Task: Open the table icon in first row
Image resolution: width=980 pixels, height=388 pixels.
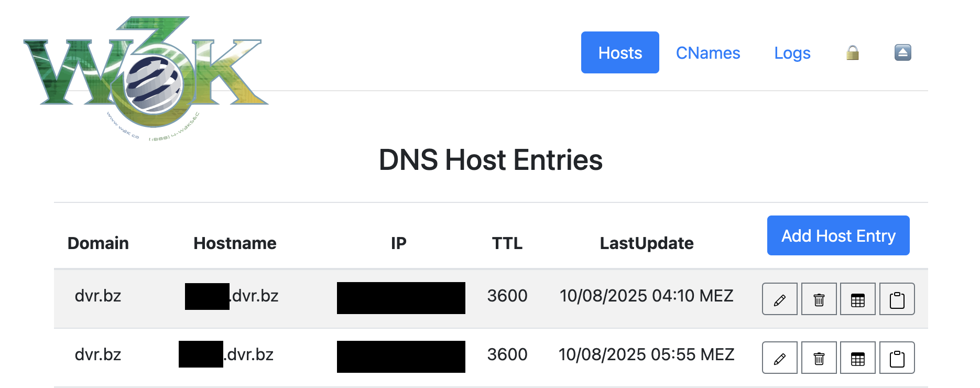Action: tap(857, 299)
